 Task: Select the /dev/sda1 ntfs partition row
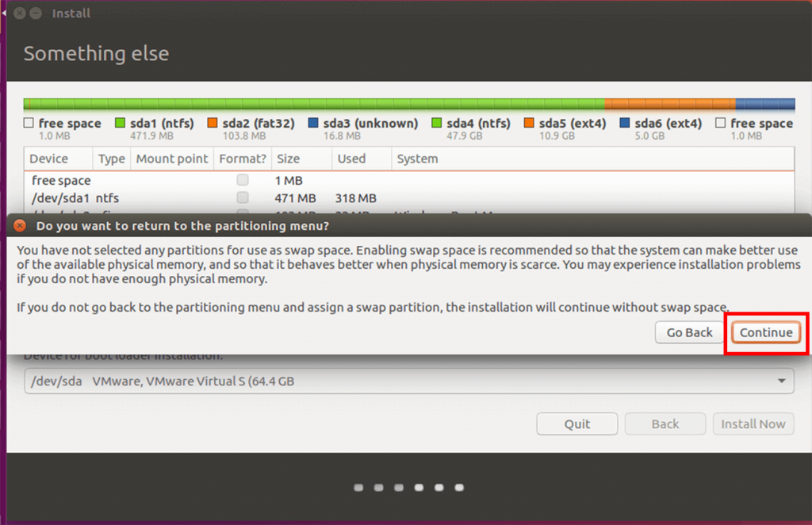pyautogui.click(x=119, y=197)
